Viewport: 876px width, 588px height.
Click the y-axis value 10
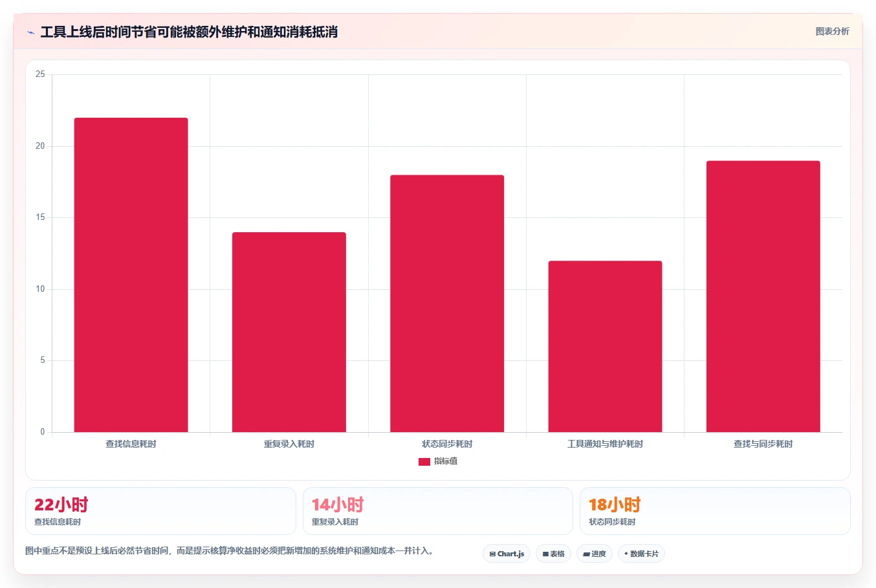[x=40, y=289]
